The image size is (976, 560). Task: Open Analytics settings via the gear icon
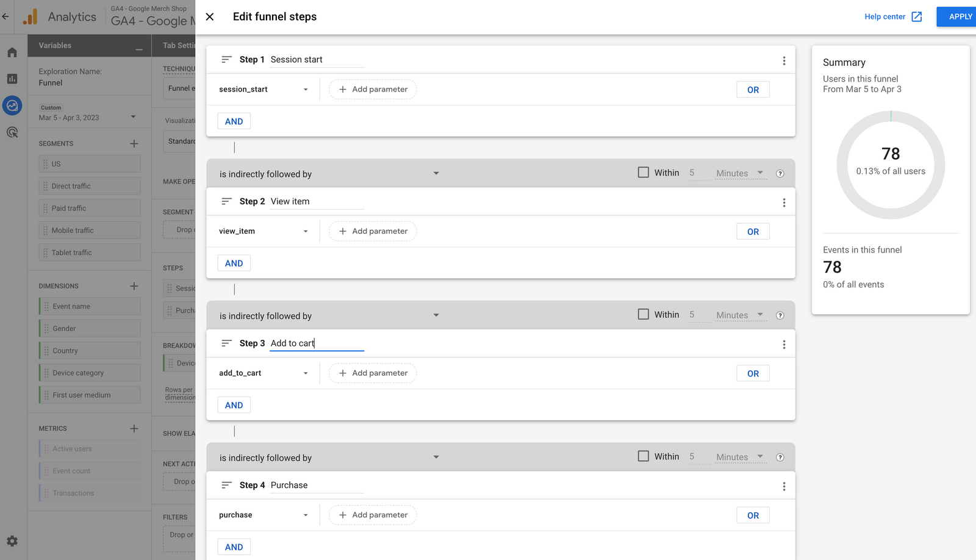click(x=12, y=541)
